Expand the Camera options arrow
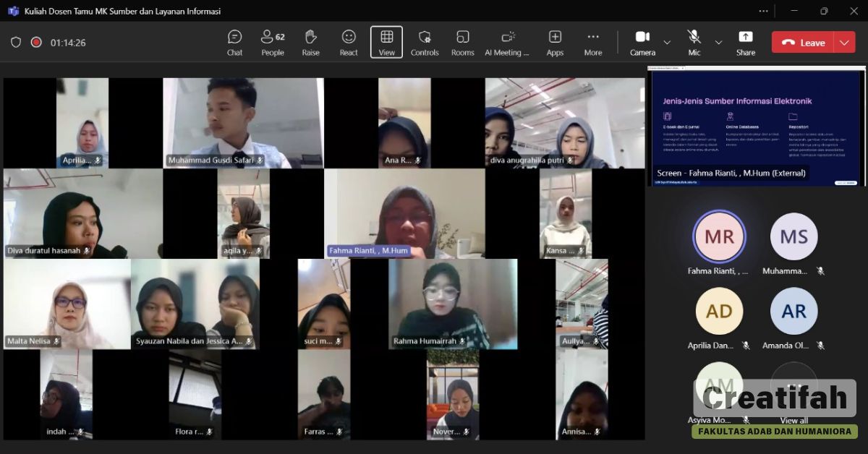This screenshot has width=868, height=454. (667, 43)
